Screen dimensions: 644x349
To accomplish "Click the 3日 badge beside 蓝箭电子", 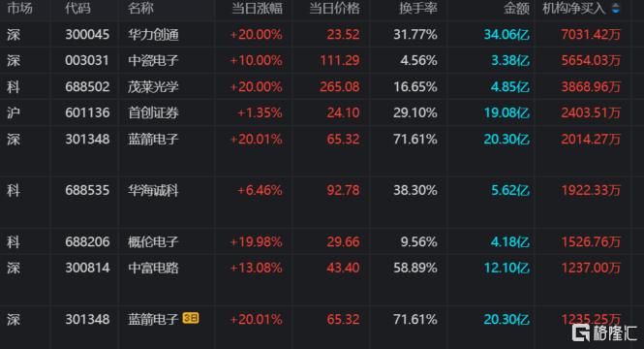I will pyautogui.click(x=191, y=318).
